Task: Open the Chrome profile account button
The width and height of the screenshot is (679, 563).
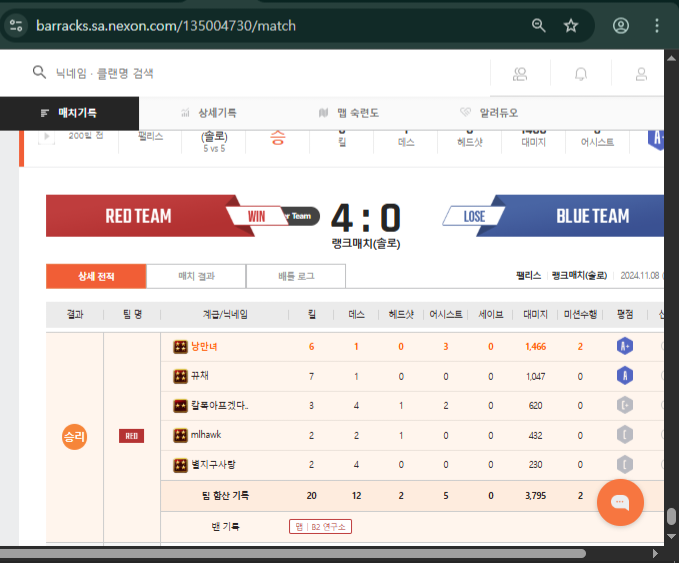Action: (x=621, y=25)
